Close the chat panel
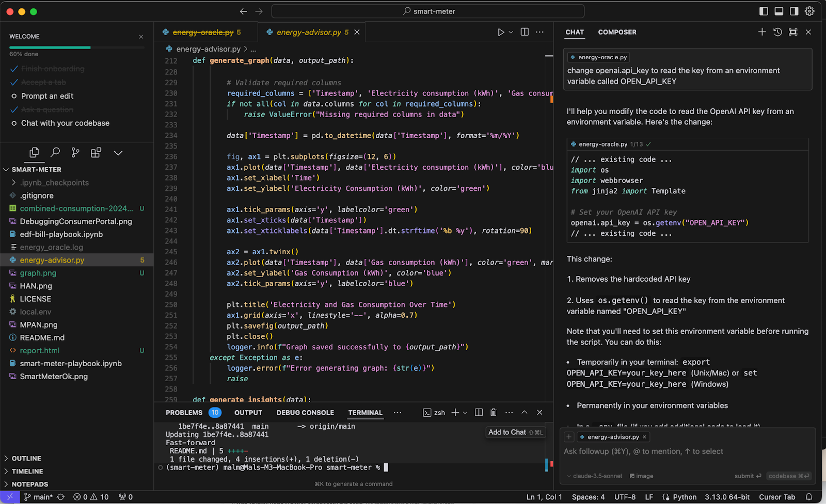Image resolution: width=826 pixels, height=504 pixels. pyautogui.click(x=808, y=32)
